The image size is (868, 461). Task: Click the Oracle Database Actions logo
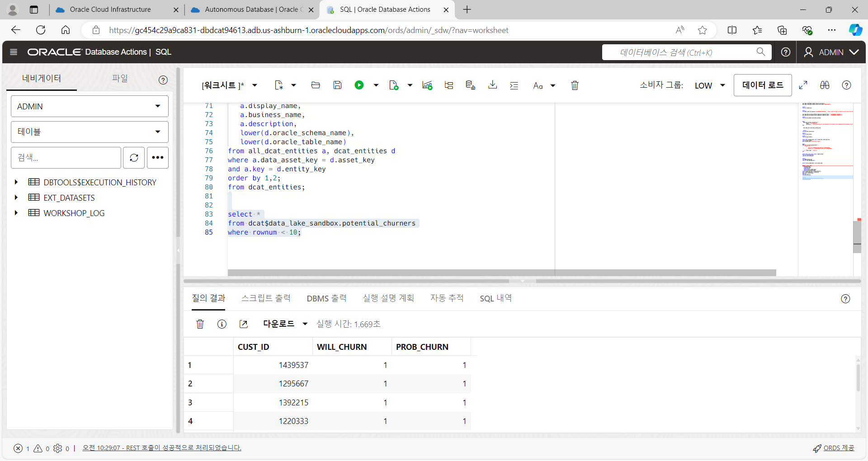87,52
